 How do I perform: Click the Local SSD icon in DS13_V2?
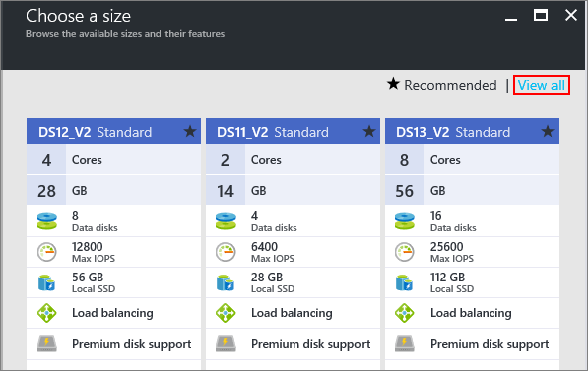404,282
